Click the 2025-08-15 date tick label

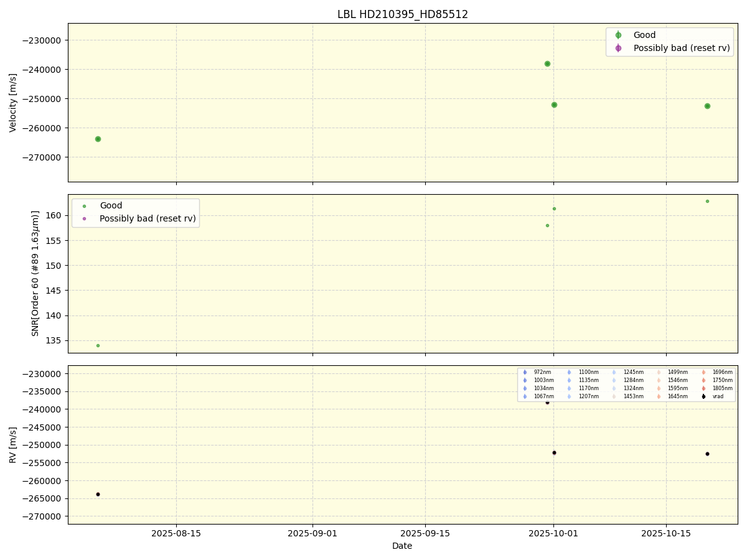[176, 533]
